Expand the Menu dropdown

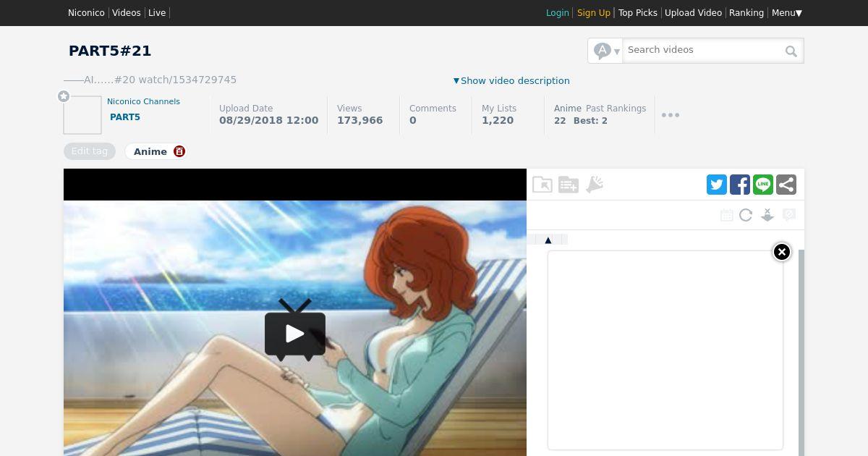click(x=787, y=12)
